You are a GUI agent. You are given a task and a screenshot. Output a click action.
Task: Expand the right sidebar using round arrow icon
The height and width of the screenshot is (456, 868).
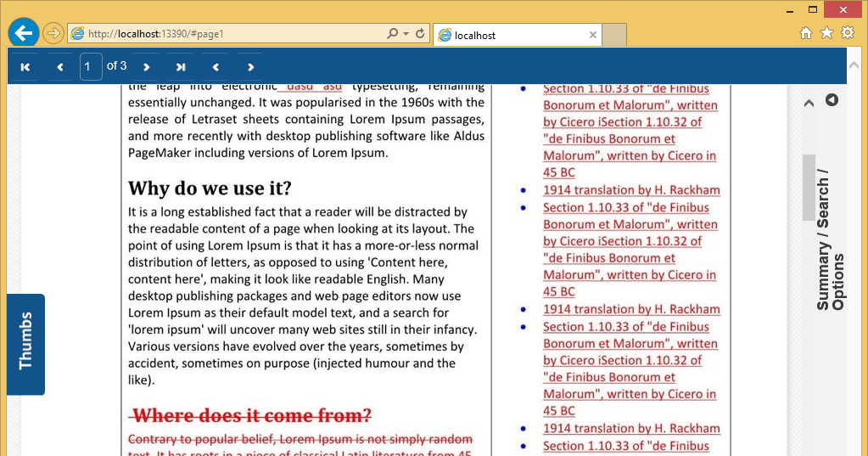click(832, 100)
